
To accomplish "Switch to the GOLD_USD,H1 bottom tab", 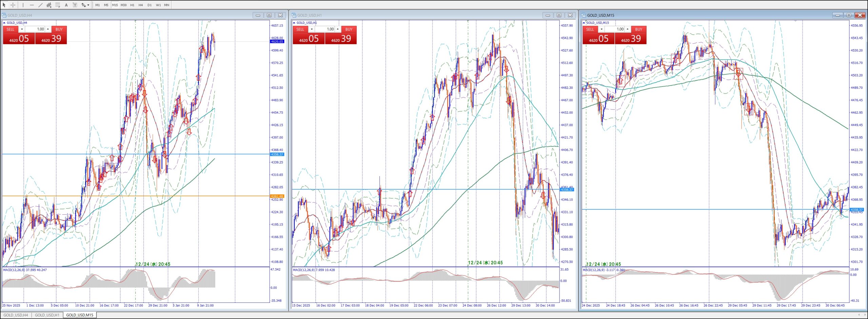I will 47,315.
